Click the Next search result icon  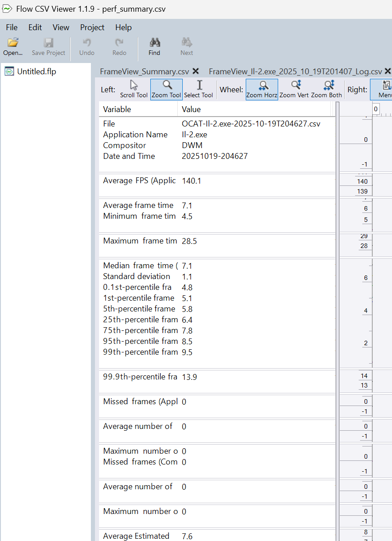point(187,42)
